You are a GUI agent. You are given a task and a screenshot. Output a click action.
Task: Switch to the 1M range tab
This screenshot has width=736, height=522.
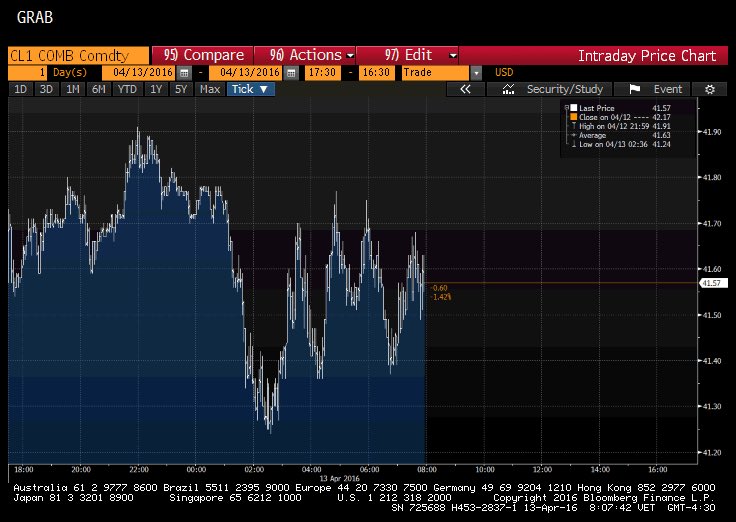pos(73,89)
